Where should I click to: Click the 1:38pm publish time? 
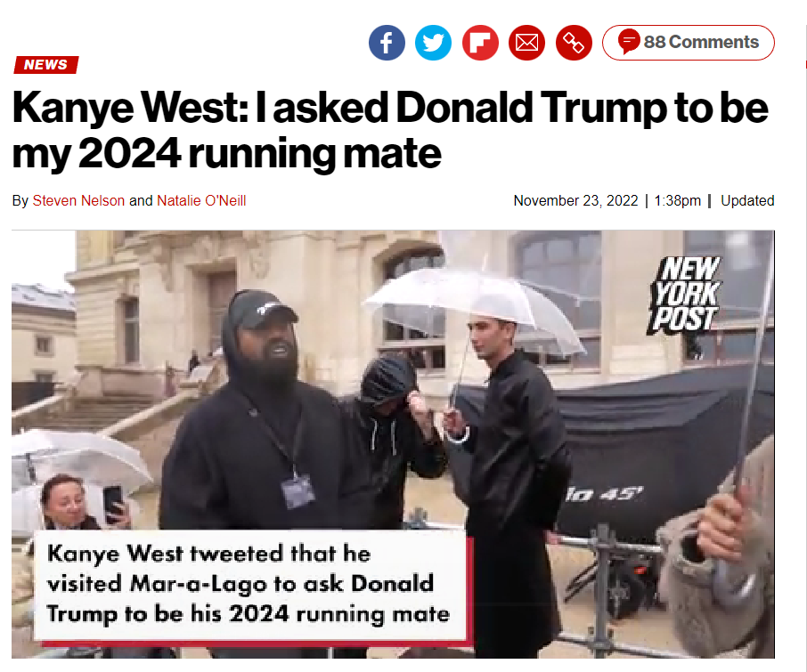click(x=677, y=200)
